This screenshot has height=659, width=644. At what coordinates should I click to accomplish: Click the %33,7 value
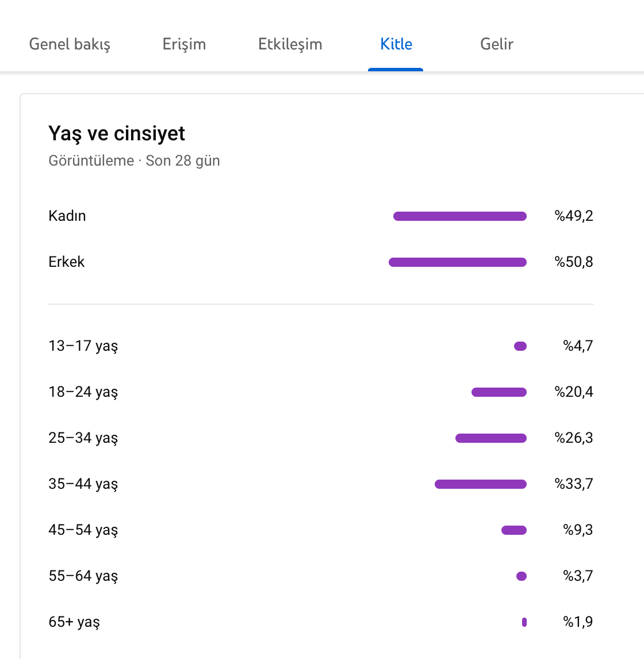[x=574, y=484]
